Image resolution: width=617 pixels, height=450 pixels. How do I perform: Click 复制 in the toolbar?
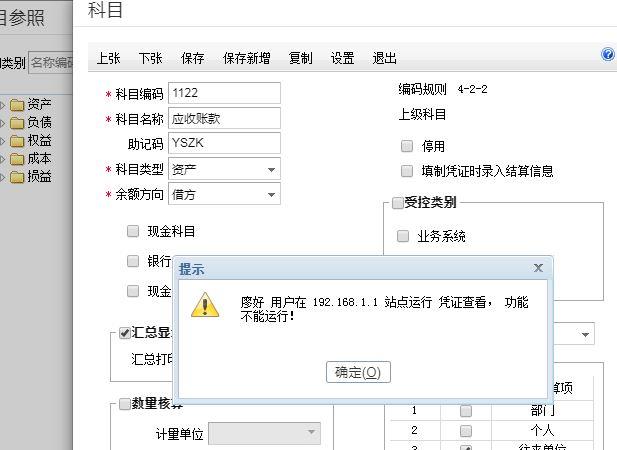click(x=301, y=58)
